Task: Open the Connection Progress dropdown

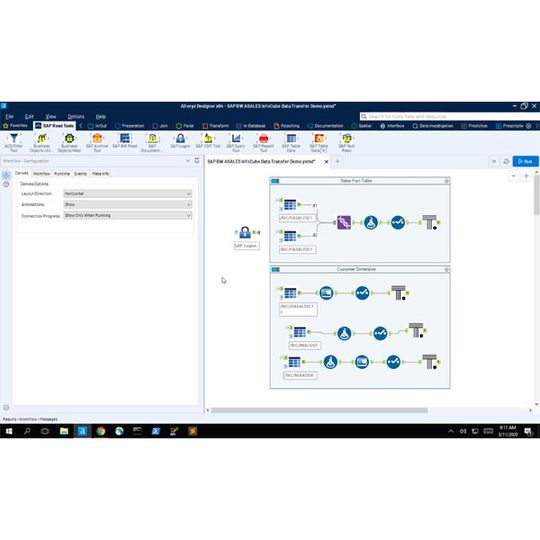Action: coord(127,216)
